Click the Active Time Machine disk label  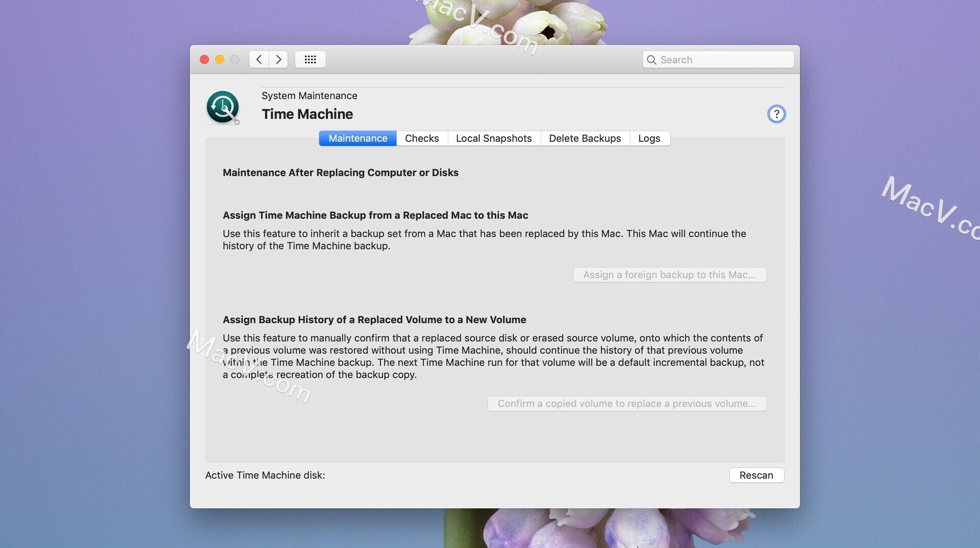(265, 475)
